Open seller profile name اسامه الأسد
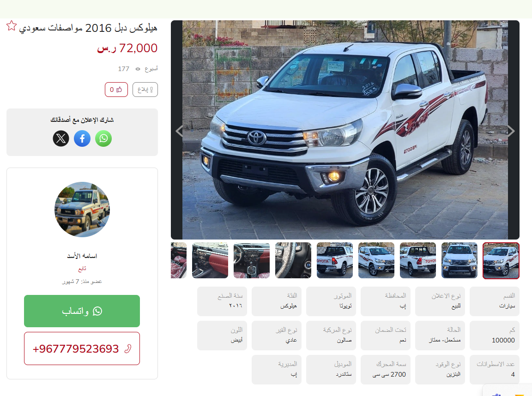The height and width of the screenshot is (396, 532). (82, 256)
